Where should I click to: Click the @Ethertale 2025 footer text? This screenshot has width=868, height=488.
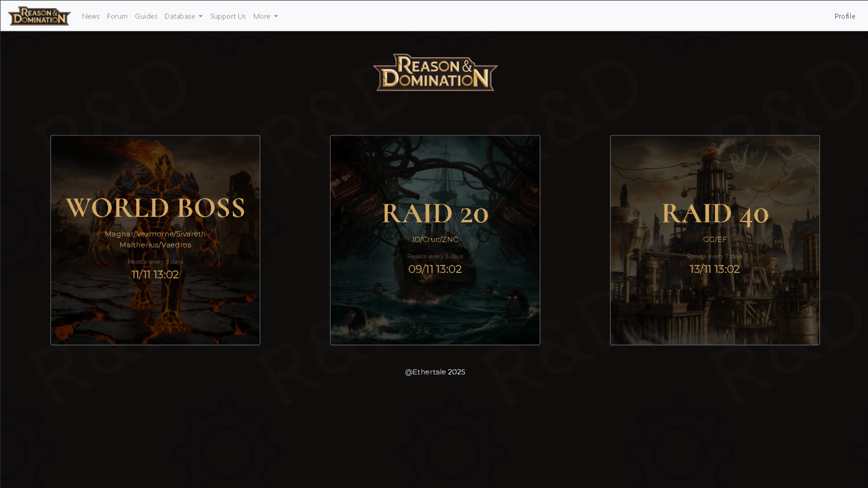click(x=435, y=371)
